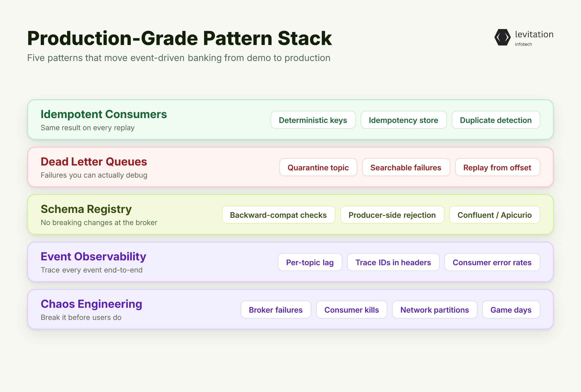Click the 'levitation' brand name text
The width and height of the screenshot is (581, 392).
534,34
